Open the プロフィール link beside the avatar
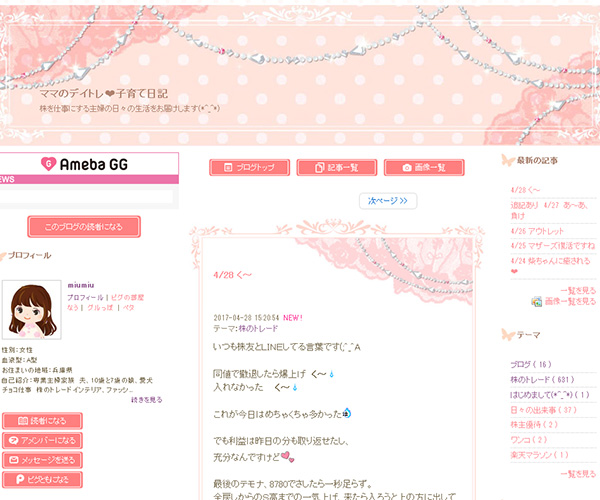Image resolution: width=600 pixels, height=500 pixels. pyautogui.click(x=85, y=298)
